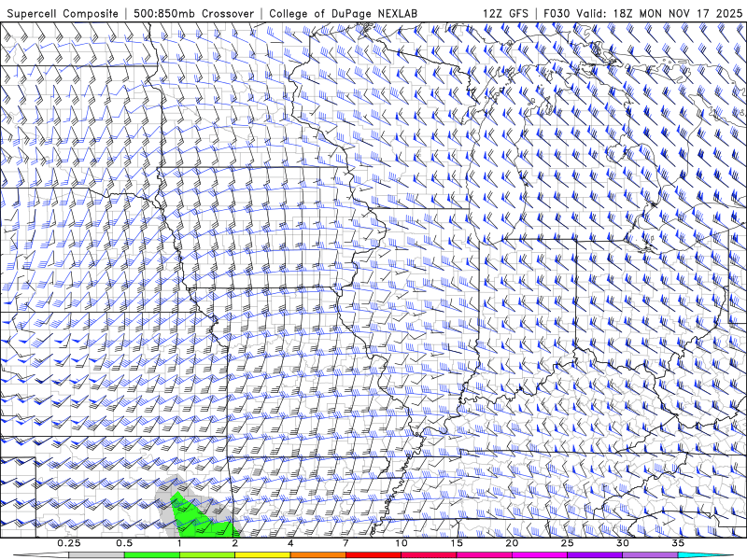Click the green shaded supercell composite area
Viewport: 747px width, 560px height.
[x=195, y=522]
